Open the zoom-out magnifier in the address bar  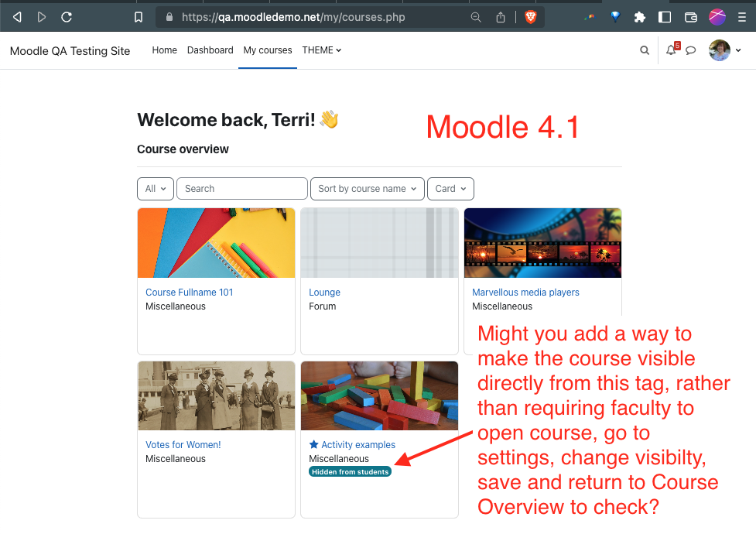tap(476, 17)
